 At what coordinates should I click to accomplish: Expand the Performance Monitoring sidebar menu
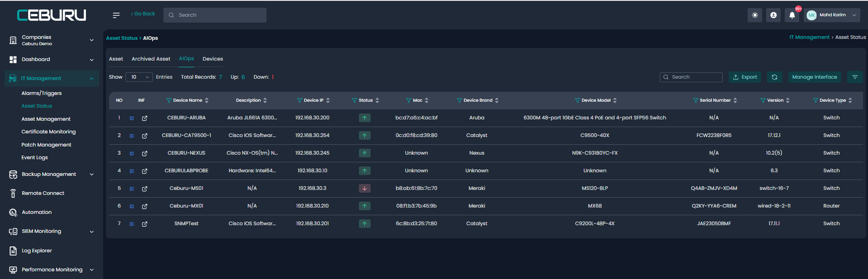[52, 270]
